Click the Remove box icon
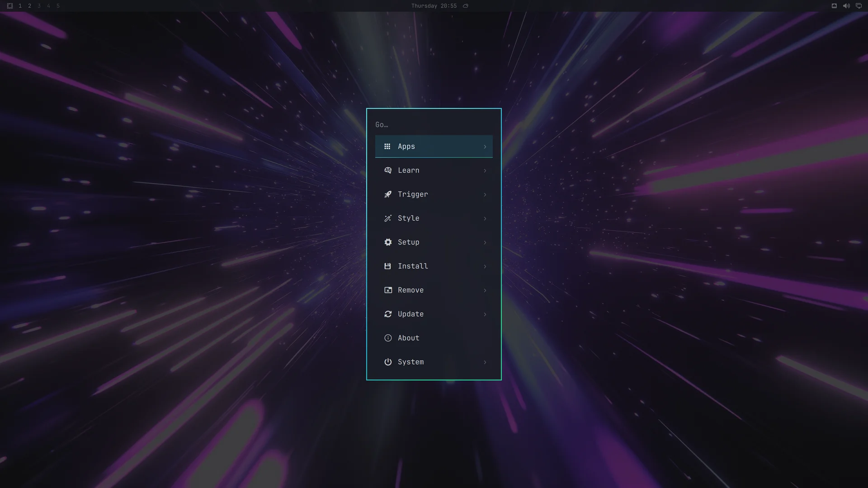Screen dimensions: 868x488 coord(388,290)
